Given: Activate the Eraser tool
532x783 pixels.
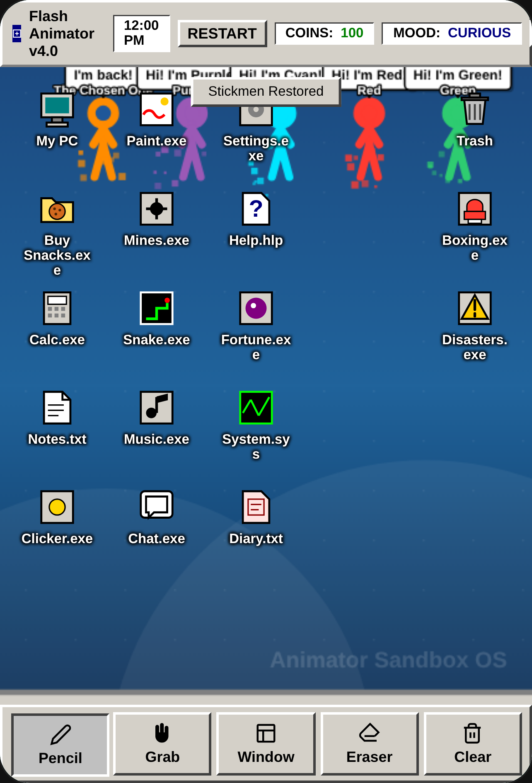Looking at the screenshot, I should [x=370, y=744].
